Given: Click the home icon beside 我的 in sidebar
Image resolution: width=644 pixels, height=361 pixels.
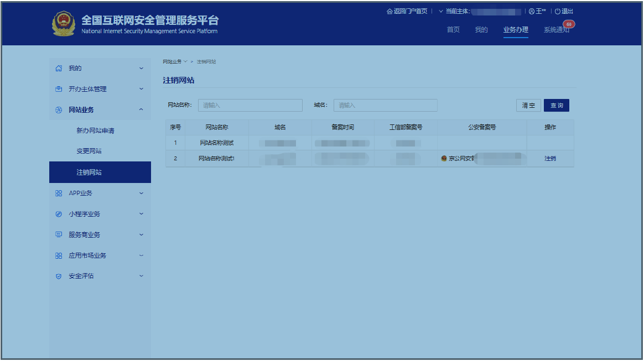Looking at the screenshot, I should (59, 69).
